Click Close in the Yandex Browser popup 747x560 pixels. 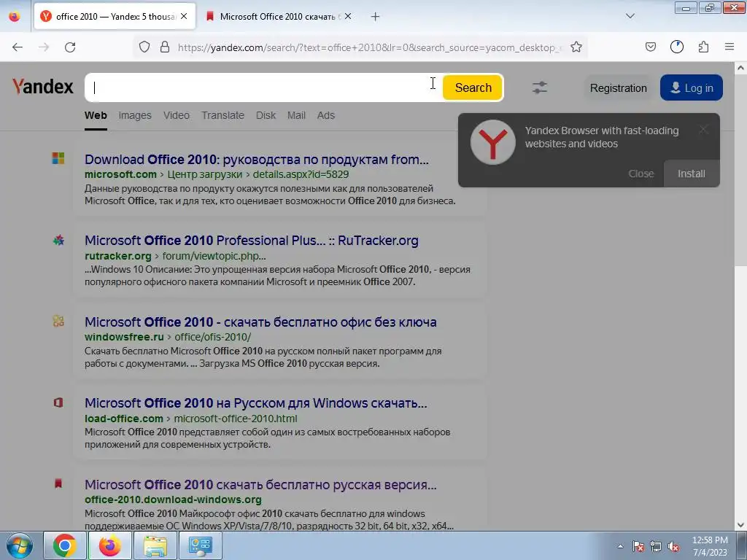640,174
